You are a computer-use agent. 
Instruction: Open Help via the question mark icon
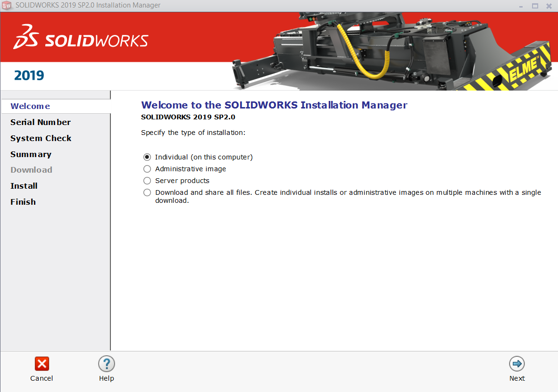(x=107, y=364)
